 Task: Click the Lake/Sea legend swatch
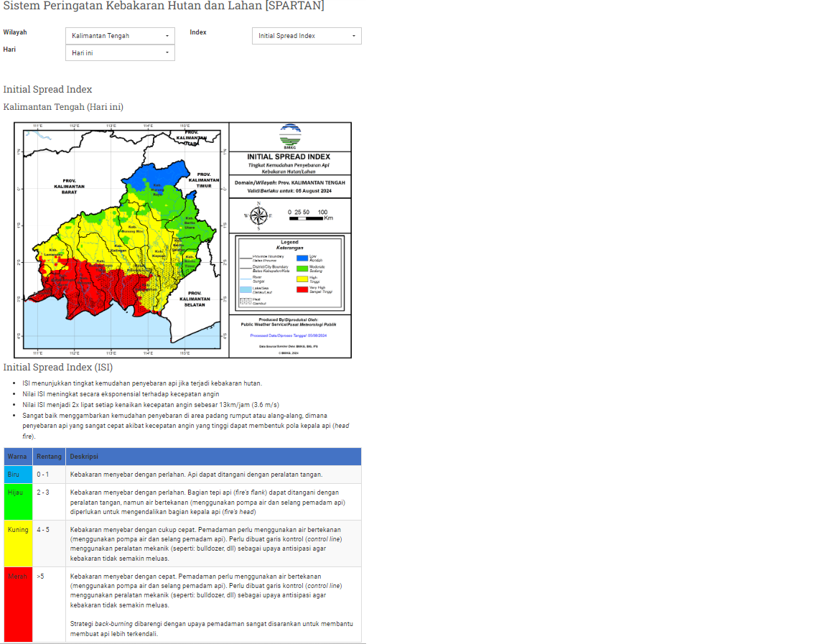(x=246, y=289)
